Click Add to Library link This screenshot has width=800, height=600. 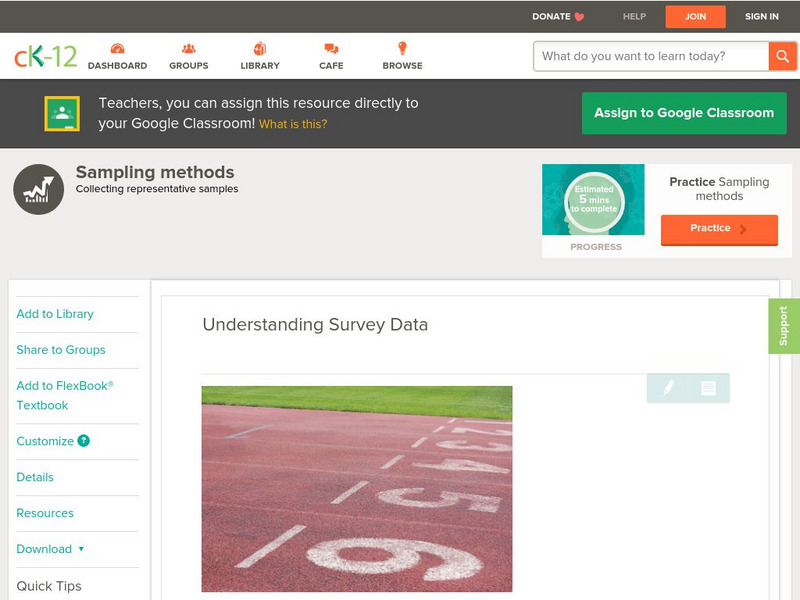coord(55,314)
